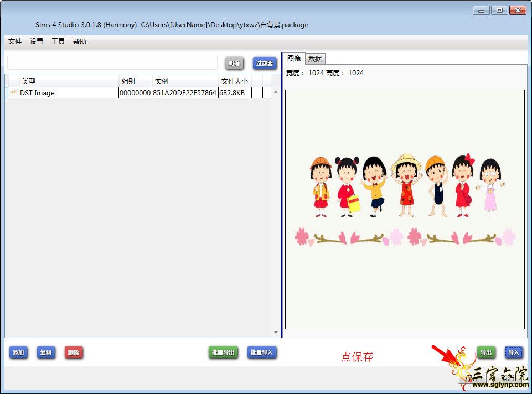
Task: Sort by the 类型 column header
Action: point(69,81)
